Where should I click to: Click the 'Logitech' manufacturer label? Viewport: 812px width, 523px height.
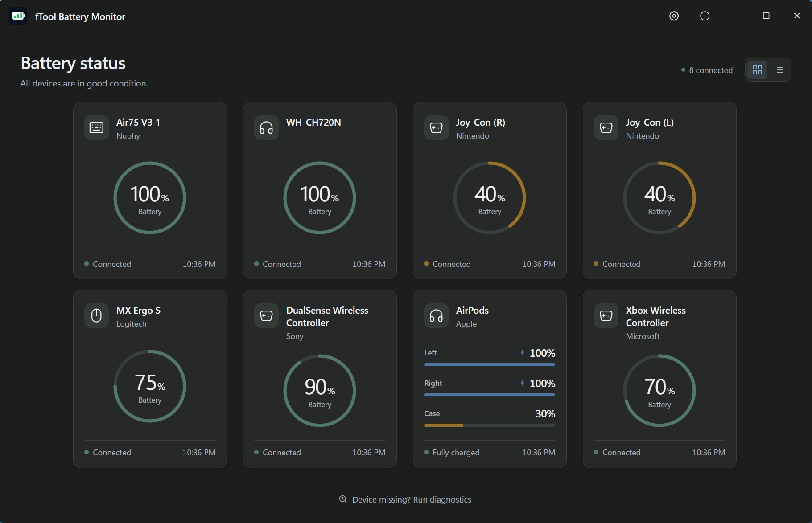point(131,324)
